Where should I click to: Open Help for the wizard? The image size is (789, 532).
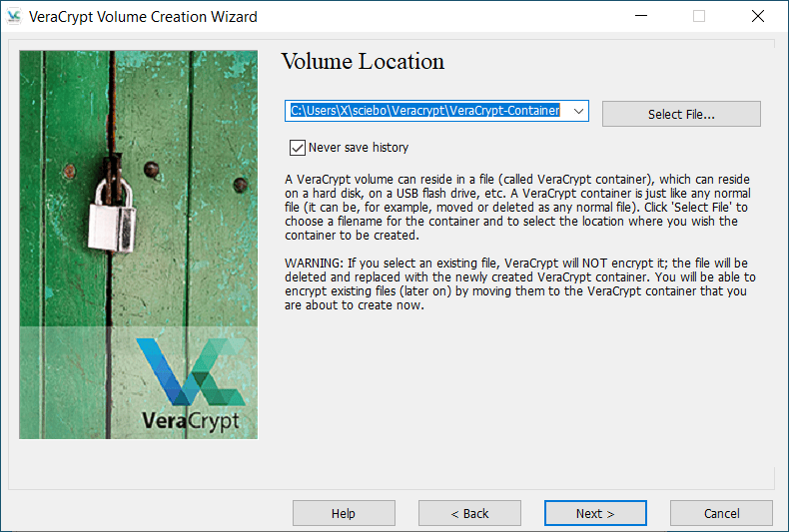(344, 513)
